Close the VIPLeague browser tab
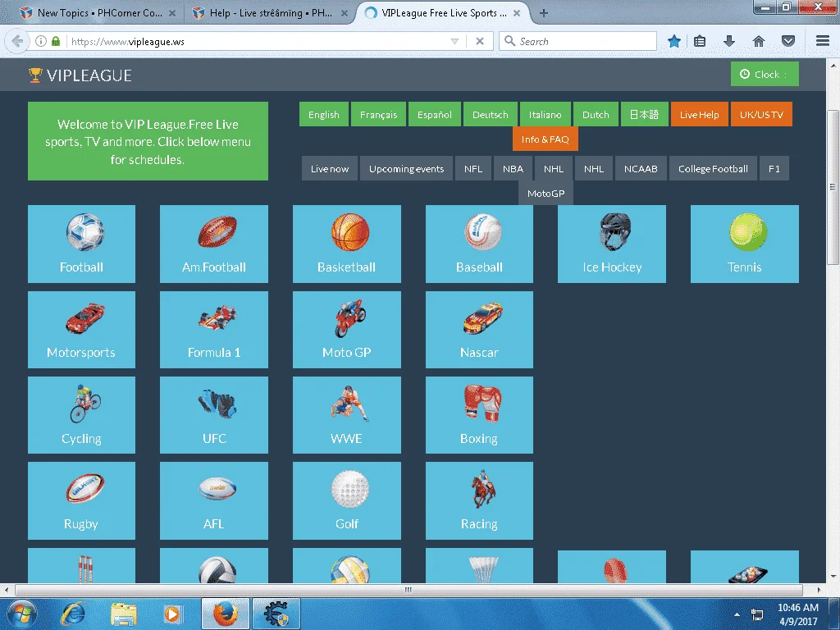 pyautogui.click(x=517, y=13)
